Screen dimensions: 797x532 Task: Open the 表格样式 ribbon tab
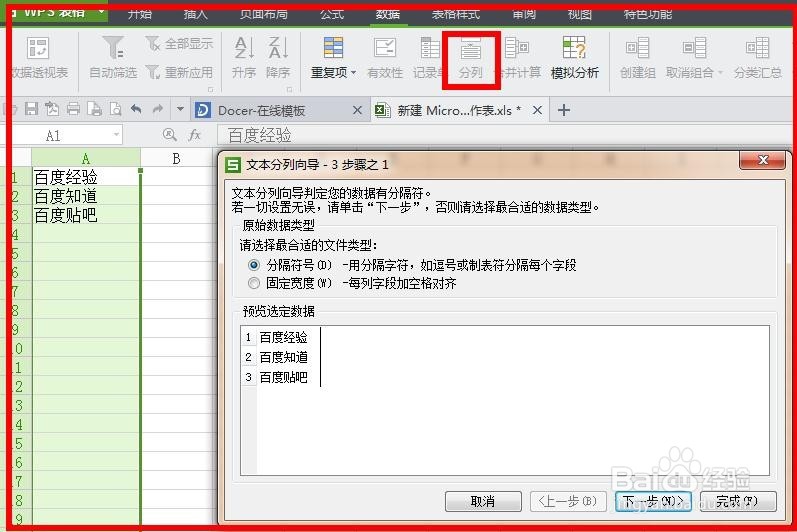click(x=455, y=14)
